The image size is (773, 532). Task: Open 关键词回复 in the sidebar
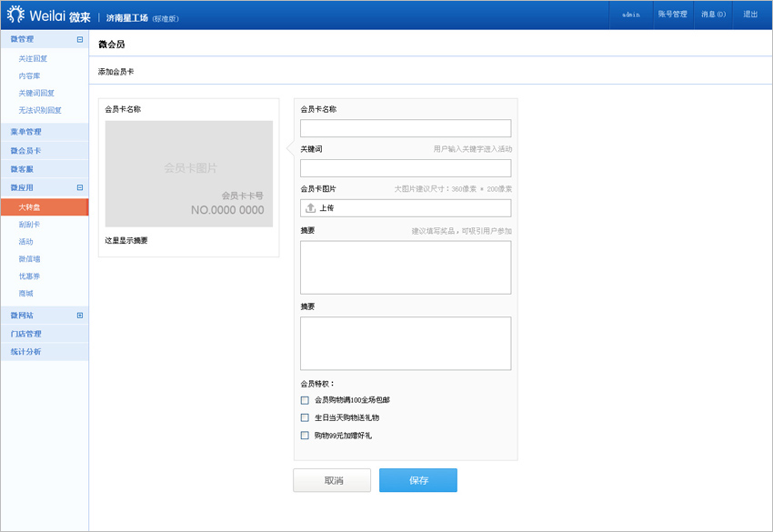pyautogui.click(x=36, y=93)
